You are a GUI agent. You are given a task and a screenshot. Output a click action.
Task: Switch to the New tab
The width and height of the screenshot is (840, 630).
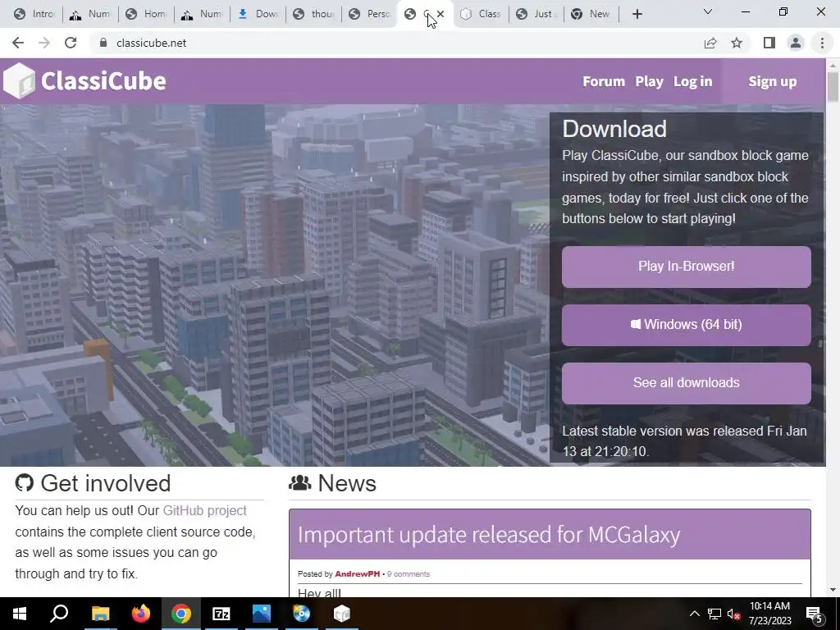(591, 14)
